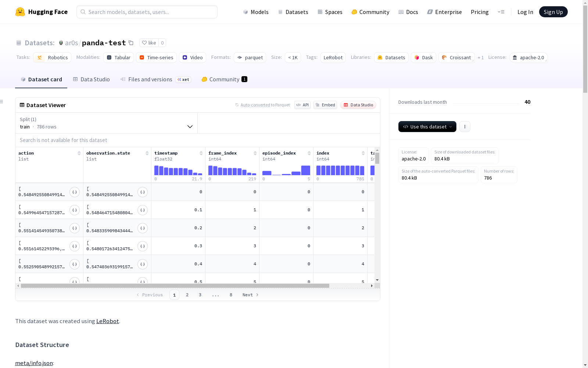Select the Robotics task tag
This screenshot has width=588, height=368.
53,57
